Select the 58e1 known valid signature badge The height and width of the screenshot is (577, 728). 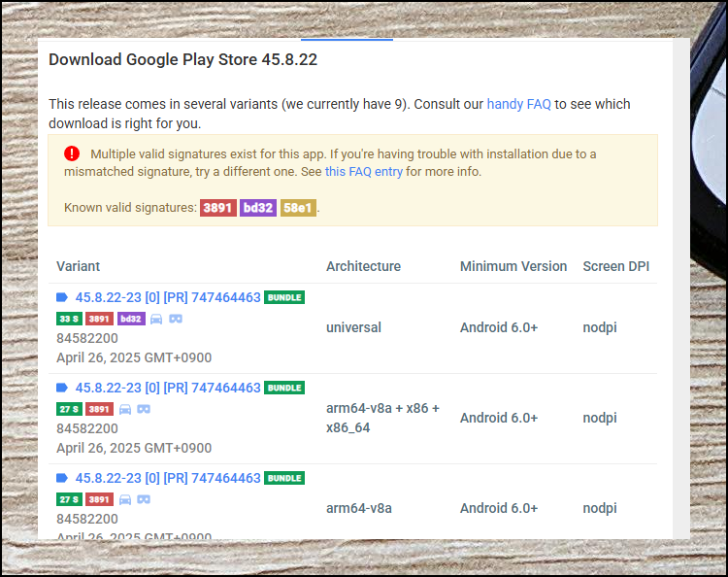coord(298,208)
